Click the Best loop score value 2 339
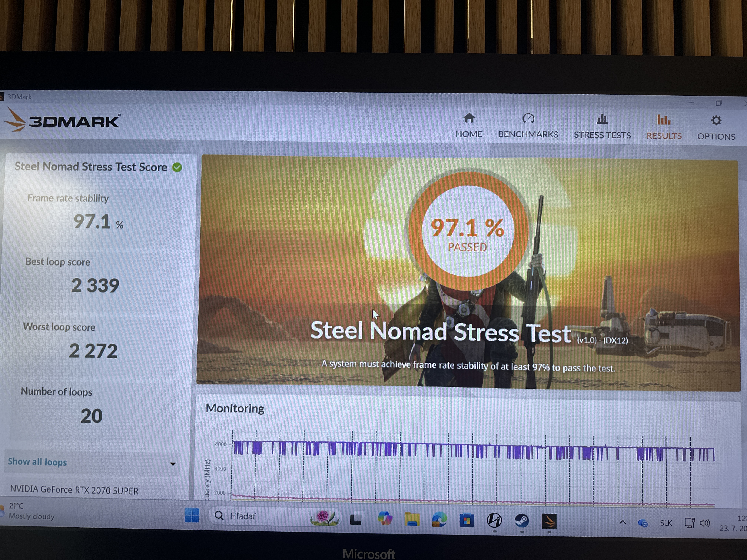This screenshot has width=747, height=560. [x=95, y=286]
